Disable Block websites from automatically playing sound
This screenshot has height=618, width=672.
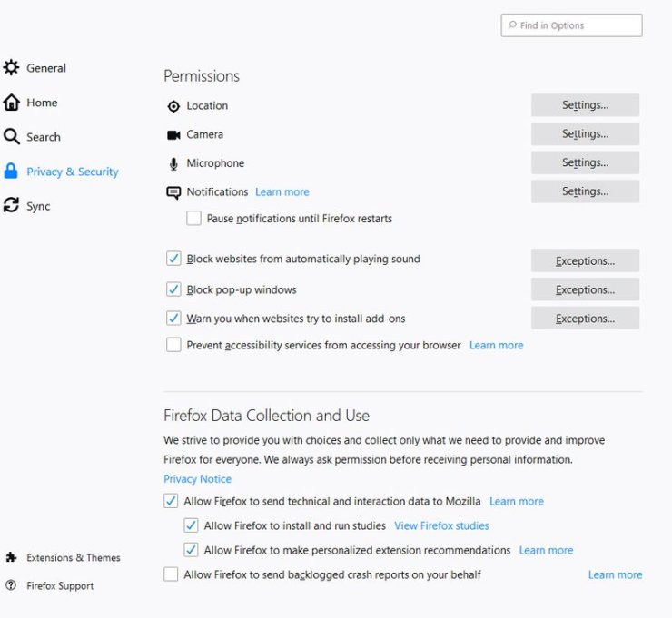(x=173, y=259)
